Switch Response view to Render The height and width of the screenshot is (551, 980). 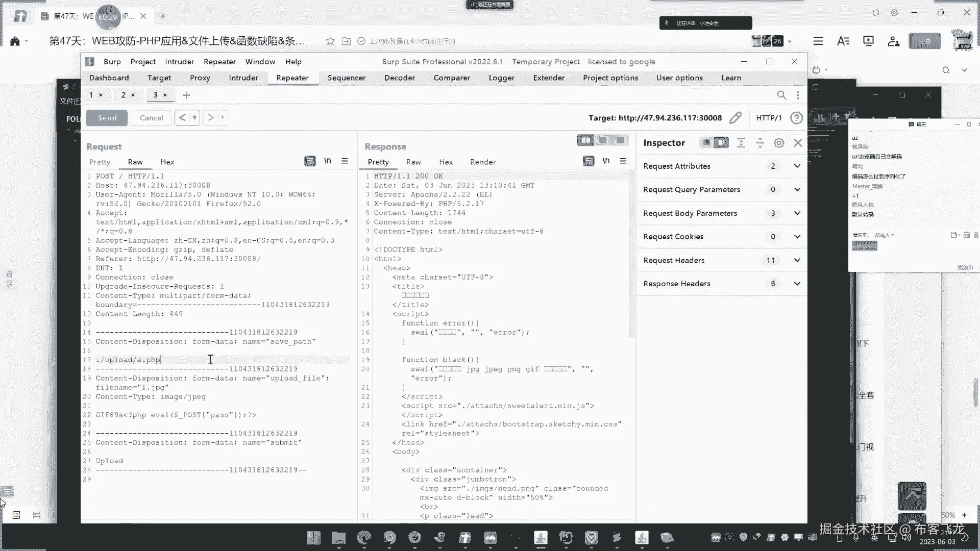(x=482, y=162)
